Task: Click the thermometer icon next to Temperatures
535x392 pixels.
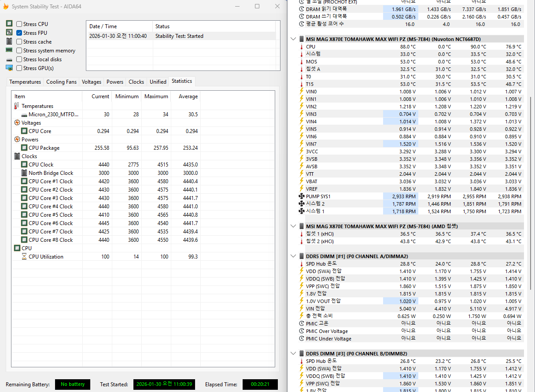Action: (17, 106)
